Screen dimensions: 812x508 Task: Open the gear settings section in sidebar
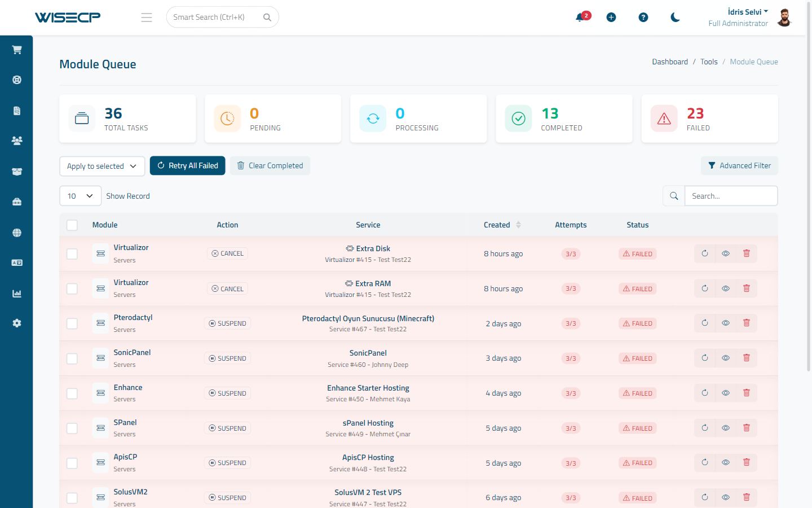click(x=17, y=323)
